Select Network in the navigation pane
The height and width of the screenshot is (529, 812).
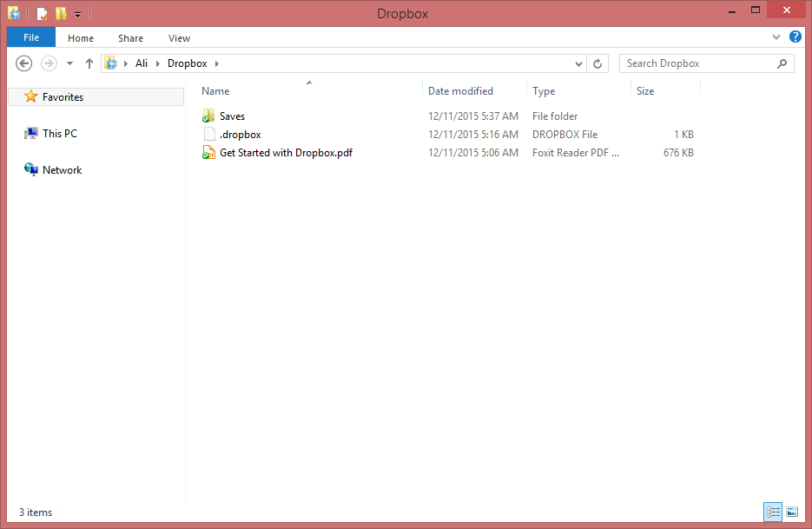[63, 170]
